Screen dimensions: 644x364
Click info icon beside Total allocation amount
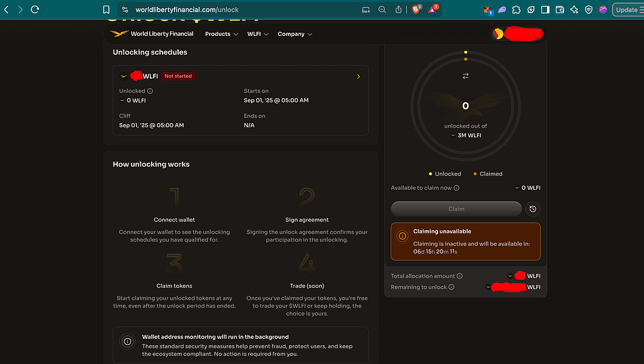[460, 276]
